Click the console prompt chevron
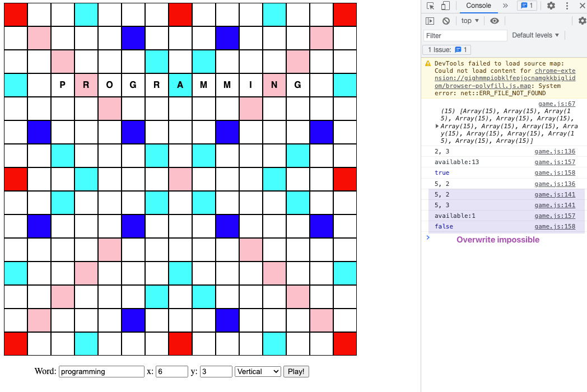The image size is (587, 392). 428,237
